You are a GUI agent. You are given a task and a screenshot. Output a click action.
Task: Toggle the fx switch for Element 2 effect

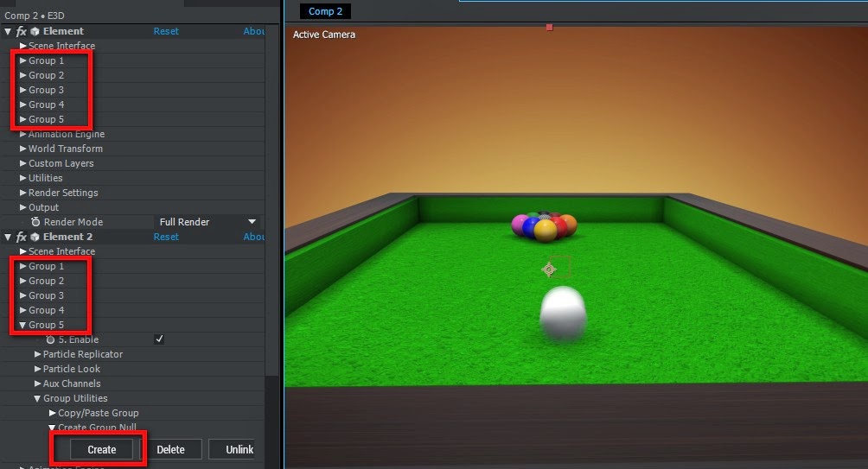click(x=21, y=238)
